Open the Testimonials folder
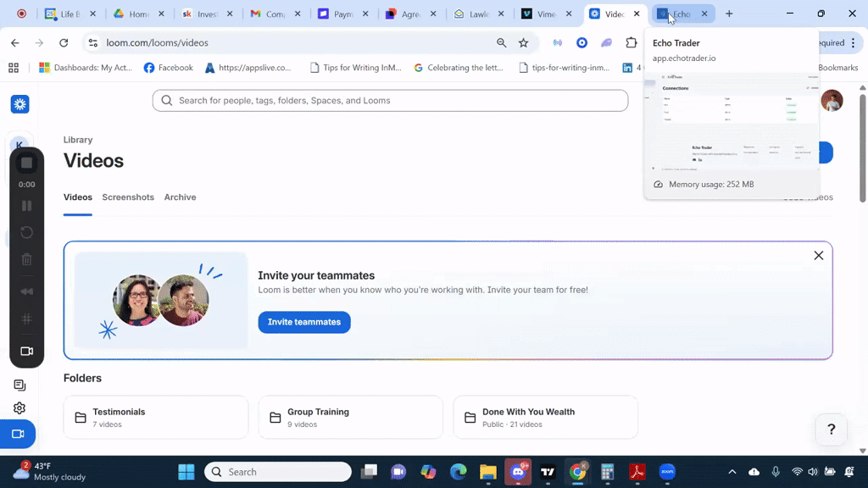The width and height of the screenshot is (868, 488). point(156,417)
